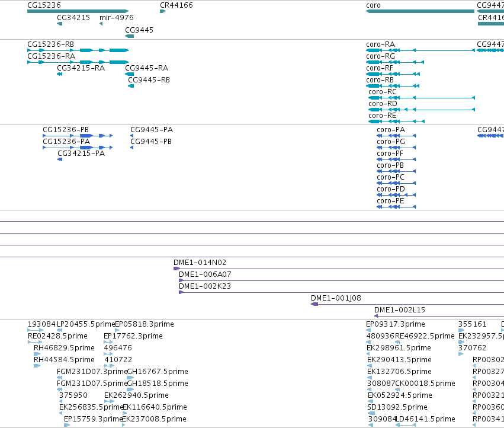Select protein CG9445-PB label

tap(151, 142)
